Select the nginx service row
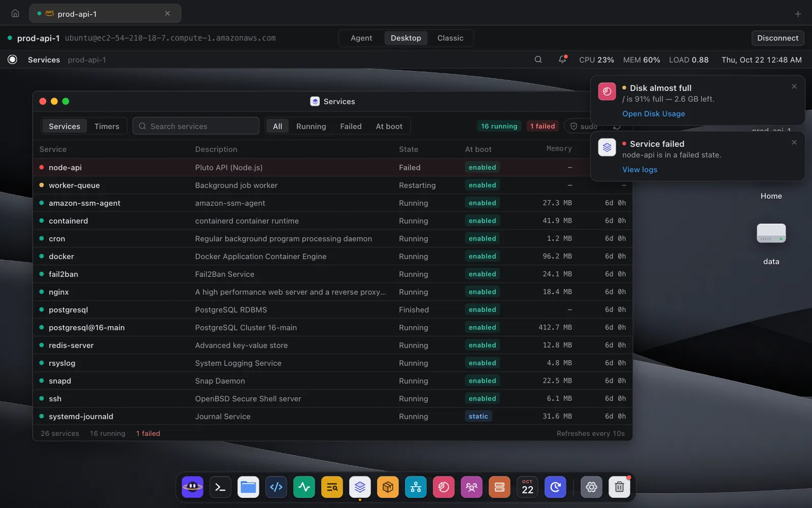 (x=332, y=292)
